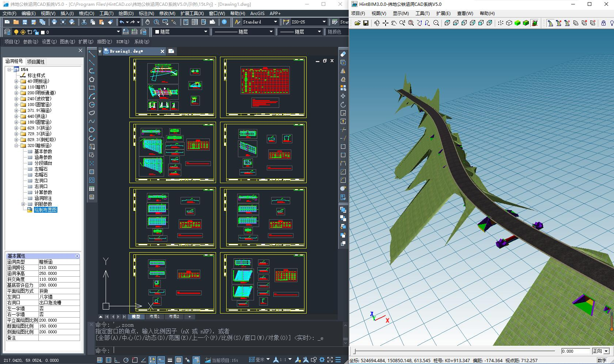Select 绘制布置图 in the tree
Viewport: 614px width, 364px height.
click(x=45, y=210)
